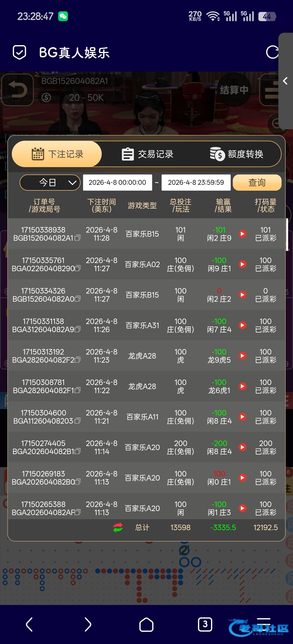
Task: Tap the red-green swap arrows icon beside 总计
Action: (x=118, y=528)
